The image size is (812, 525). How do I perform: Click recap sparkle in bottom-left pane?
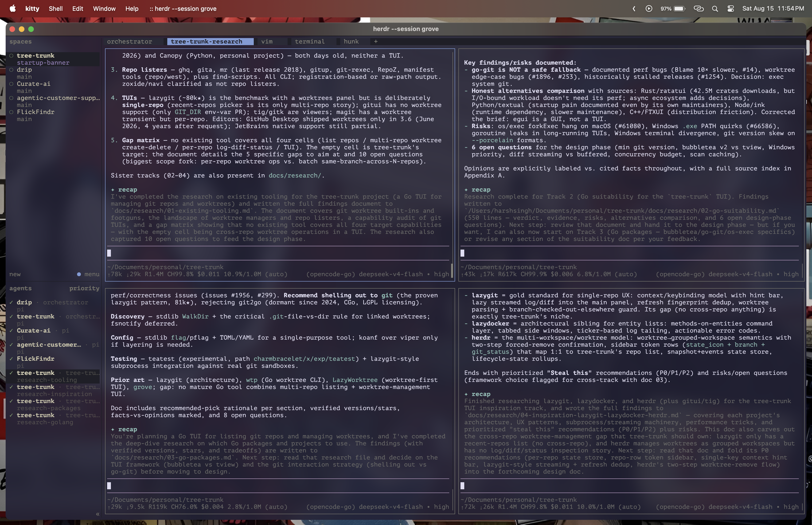pos(113,430)
